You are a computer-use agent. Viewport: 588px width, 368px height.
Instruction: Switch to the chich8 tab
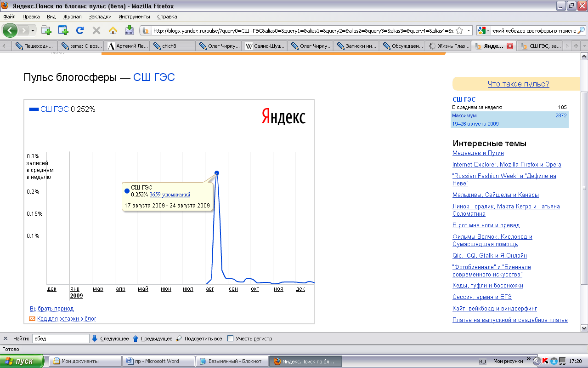(x=173, y=46)
